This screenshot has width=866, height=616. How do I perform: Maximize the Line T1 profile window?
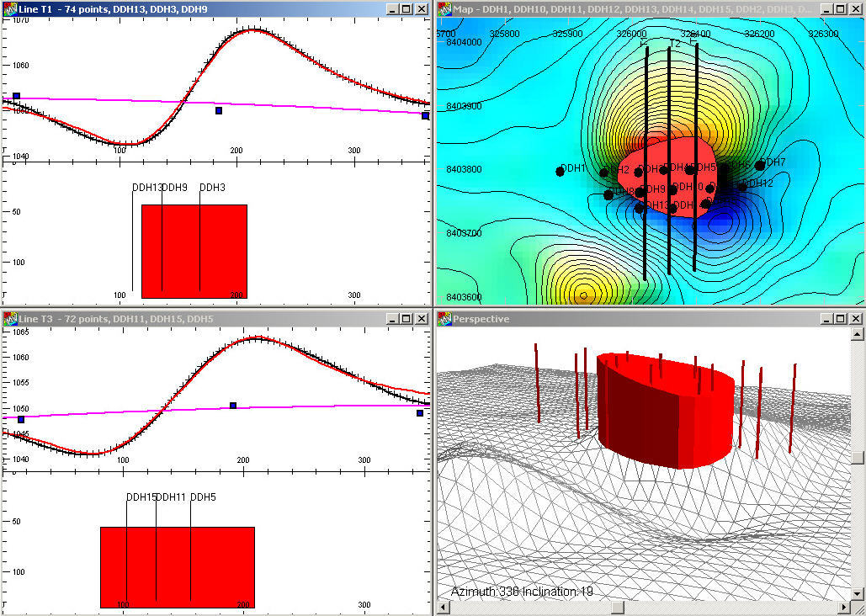point(406,8)
